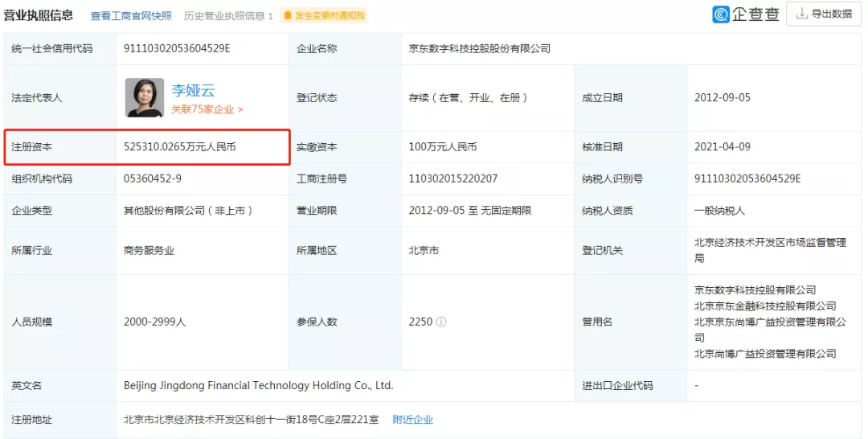Select registered address 北京市北京经济技术开发区科创十一街18号

[252, 420]
